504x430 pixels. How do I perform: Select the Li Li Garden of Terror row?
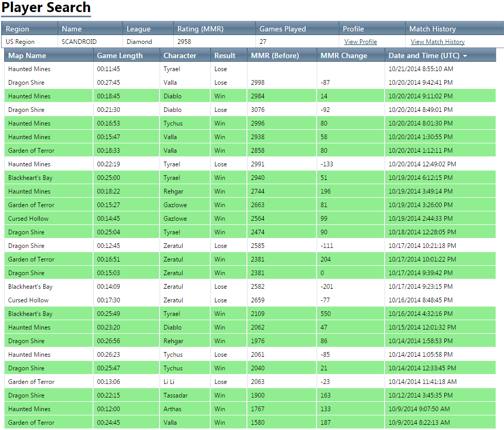[250, 382]
